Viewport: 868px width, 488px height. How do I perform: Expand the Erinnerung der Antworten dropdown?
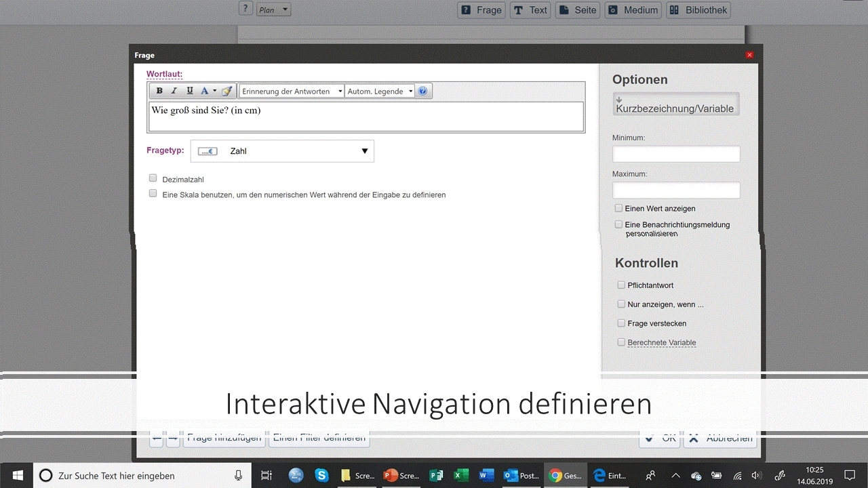coord(292,91)
